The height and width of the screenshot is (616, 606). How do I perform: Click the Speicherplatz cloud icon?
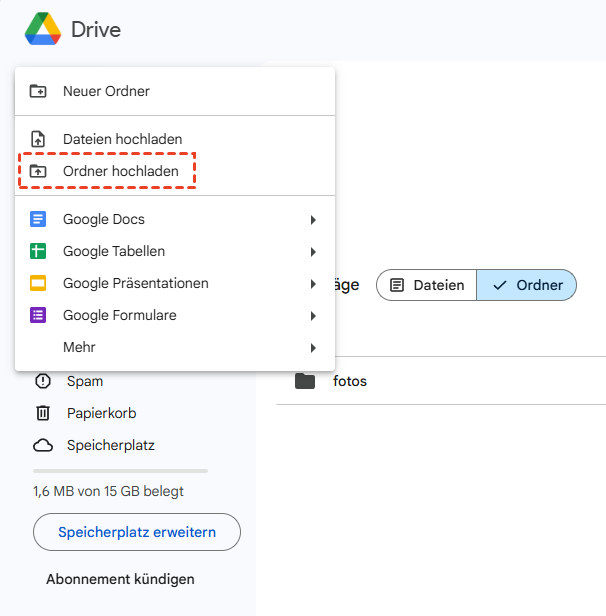43,445
